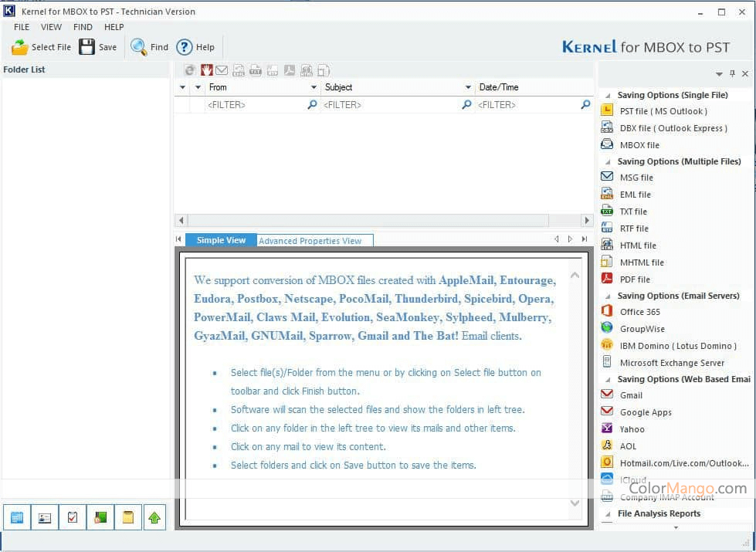The width and height of the screenshot is (756, 552).
Task: Click the Subject filter input field
Action: 390,105
